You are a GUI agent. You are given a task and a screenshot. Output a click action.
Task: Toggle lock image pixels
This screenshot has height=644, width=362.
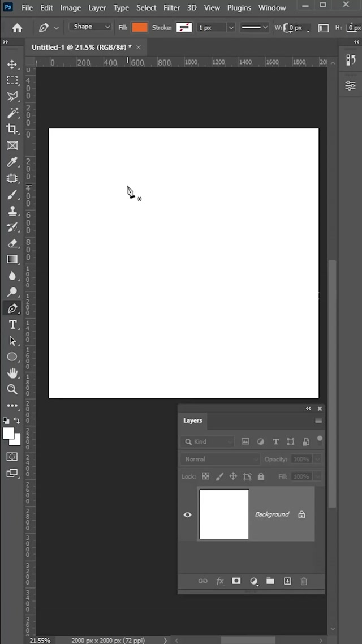tap(219, 476)
